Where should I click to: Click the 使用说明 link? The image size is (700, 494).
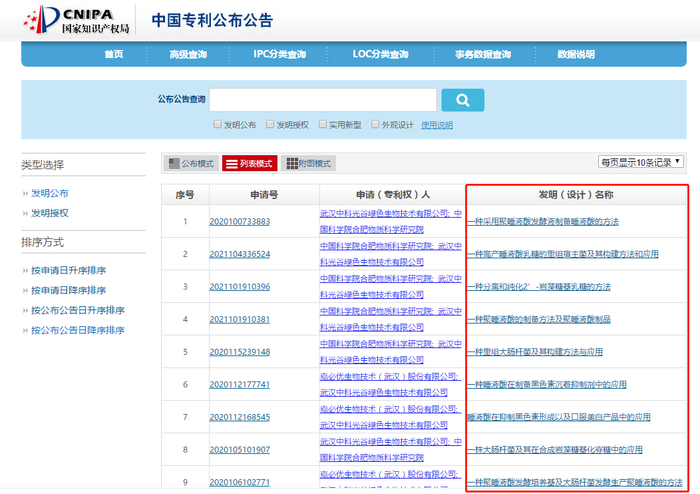click(x=437, y=125)
